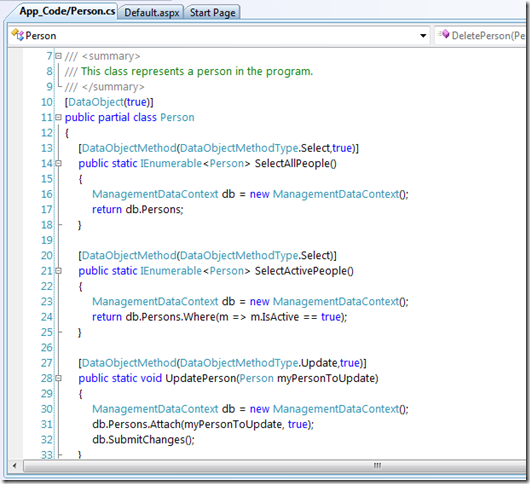Click 'return db.Persons;' on line 17
Image resolution: width=530 pixels, height=484 pixels.
click(138, 210)
